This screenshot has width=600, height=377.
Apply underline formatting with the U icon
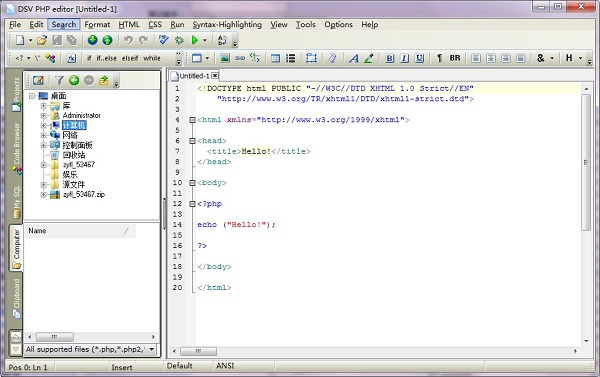pyautogui.click(x=420, y=58)
